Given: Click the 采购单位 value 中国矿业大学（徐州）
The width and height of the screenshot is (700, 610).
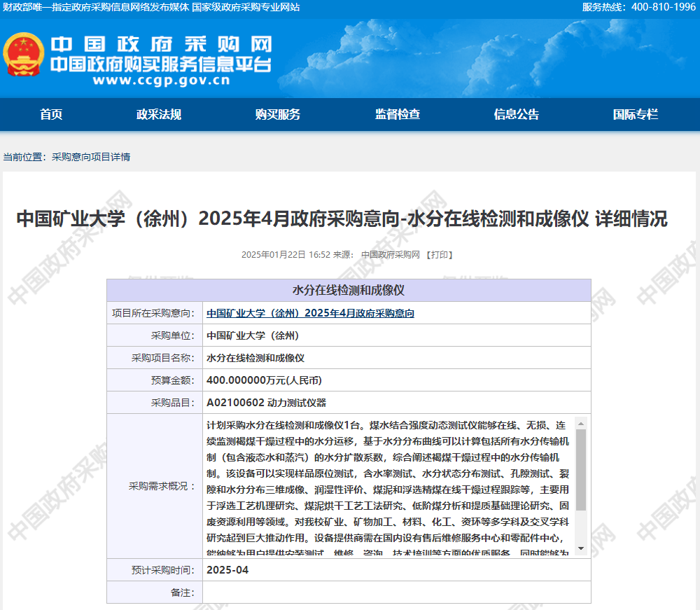Looking at the screenshot, I should click(253, 335).
